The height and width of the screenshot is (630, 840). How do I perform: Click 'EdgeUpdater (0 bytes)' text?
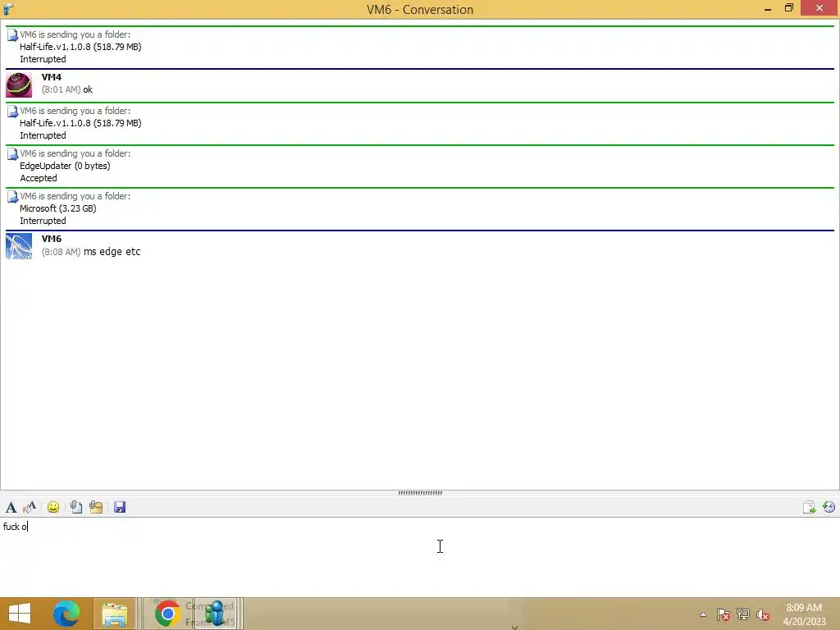point(65,166)
